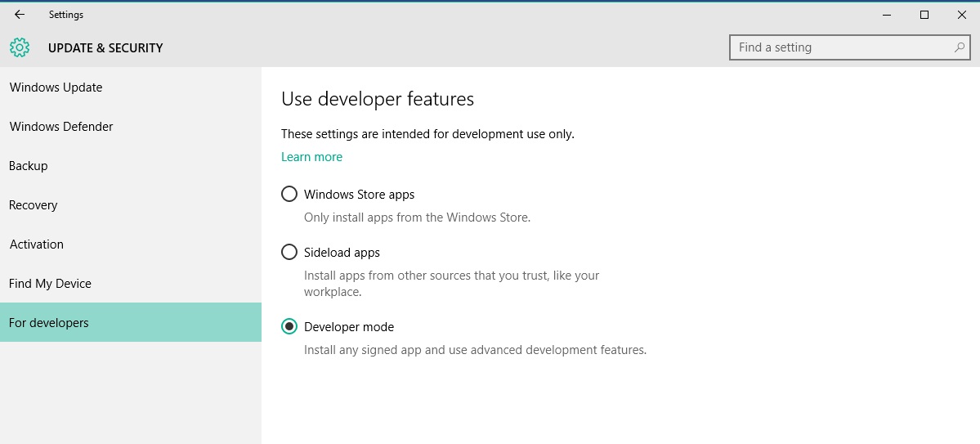The image size is (980, 444).
Task: Click the 'Use developer features' heading
Action: tap(378, 99)
